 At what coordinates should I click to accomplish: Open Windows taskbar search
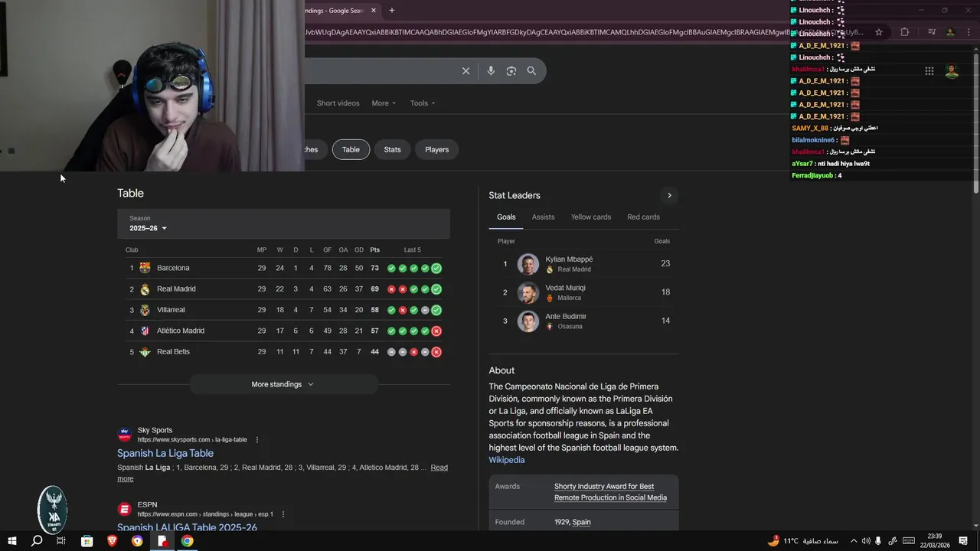click(x=37, y=541)
